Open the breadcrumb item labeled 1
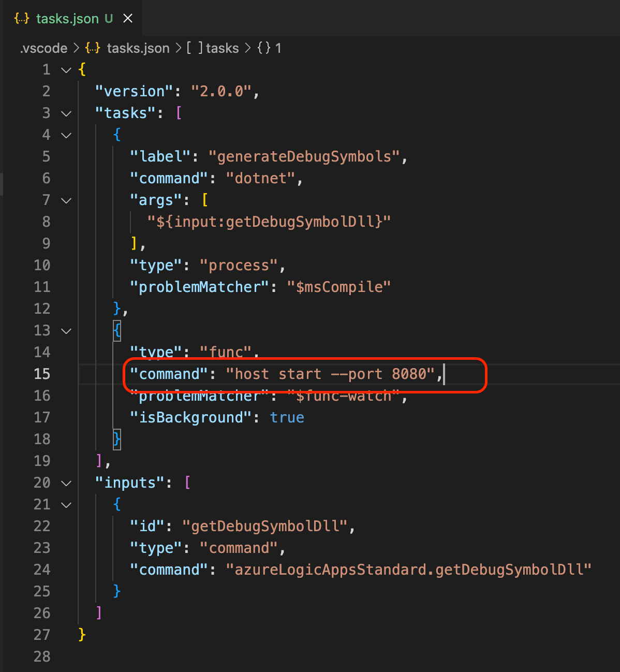The width and height of the screenshot is (620, 672). pos(278,48)
